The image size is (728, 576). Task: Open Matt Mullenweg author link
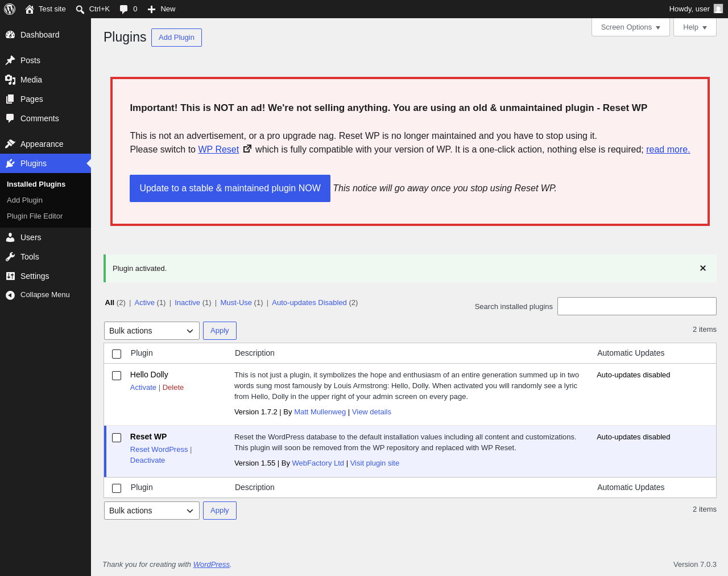pyautogui.click(x=320, y=412)
